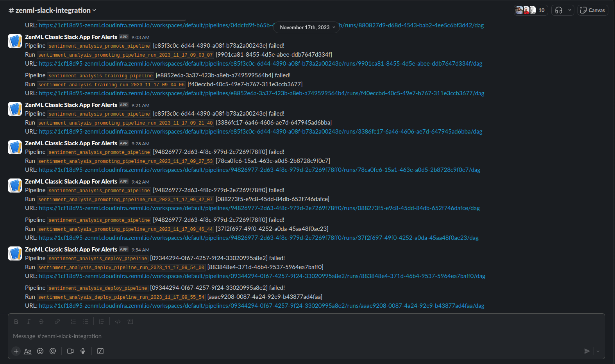The height and width of the screenshot is (364, 615).
Task: Insert a blockquote in composer
Action: [x=101, y=322]
